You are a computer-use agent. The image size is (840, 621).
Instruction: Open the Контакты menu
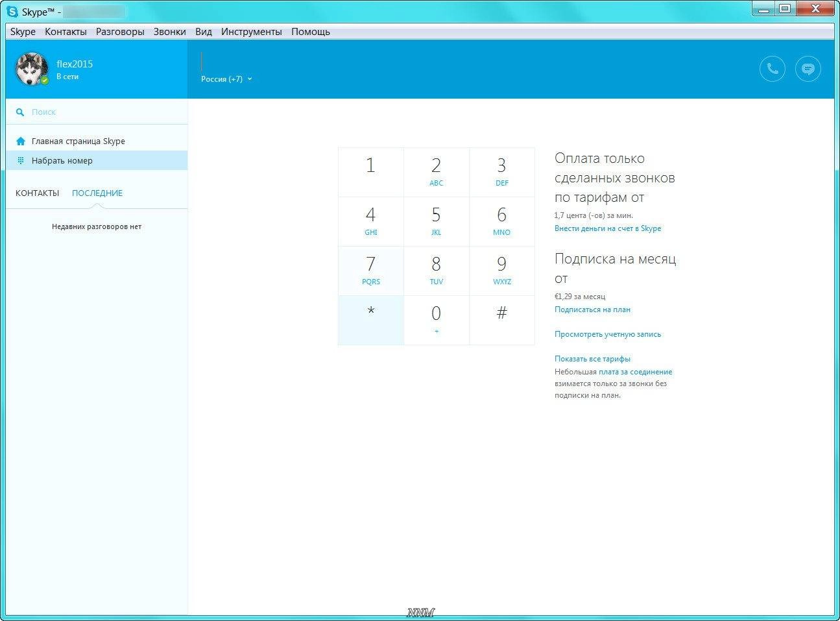[66, 32]
